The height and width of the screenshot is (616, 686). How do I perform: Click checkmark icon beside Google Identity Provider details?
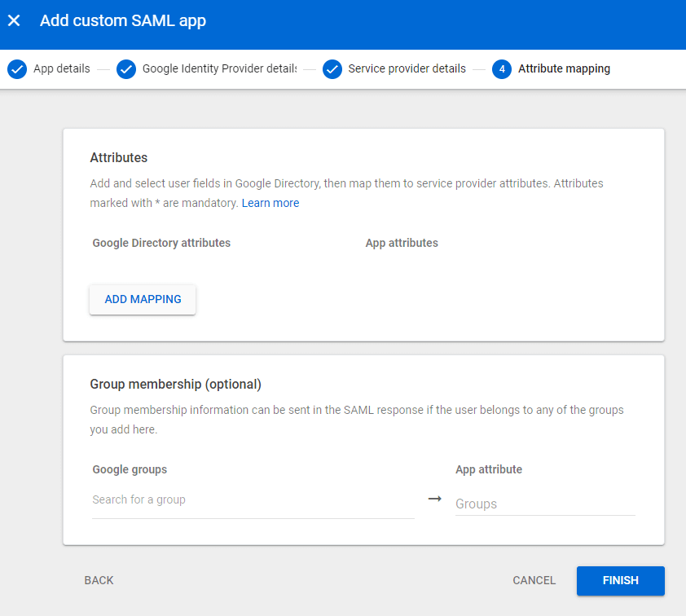(126, 69)
